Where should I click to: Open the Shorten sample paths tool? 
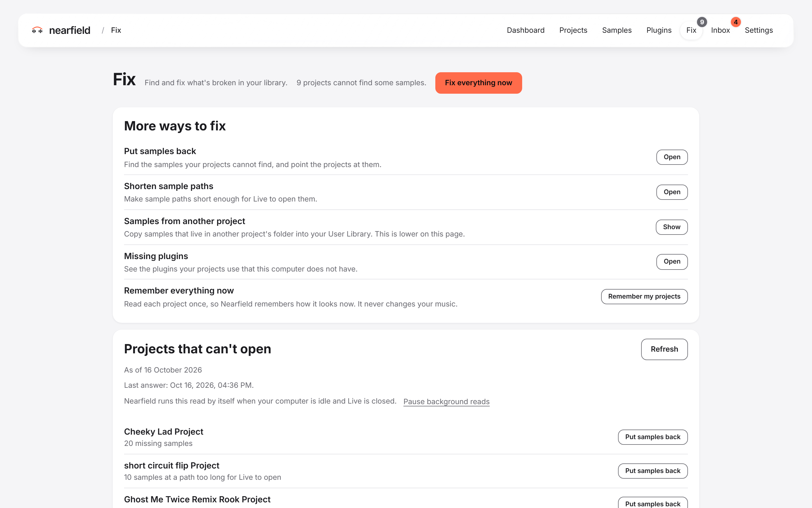click(672, 192)
